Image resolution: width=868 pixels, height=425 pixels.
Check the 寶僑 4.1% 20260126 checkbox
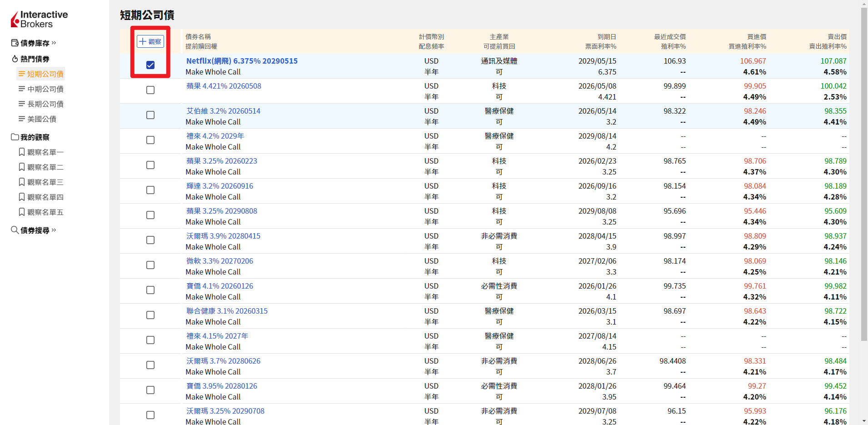pyautogui.click(x=150, y=290)
